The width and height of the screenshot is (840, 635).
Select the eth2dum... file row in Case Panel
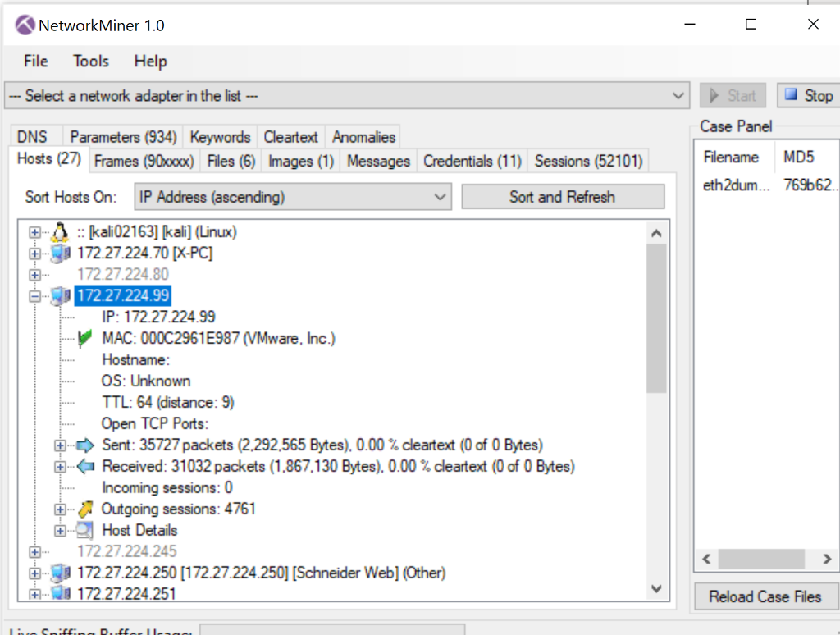767,185
